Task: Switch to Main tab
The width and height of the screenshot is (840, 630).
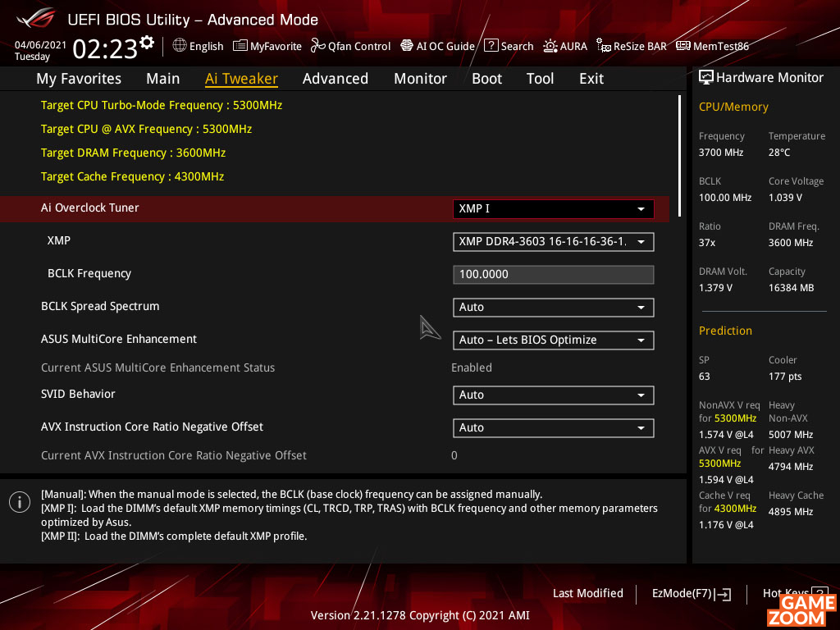Action: pyautogui.click(x=163, y=79)
